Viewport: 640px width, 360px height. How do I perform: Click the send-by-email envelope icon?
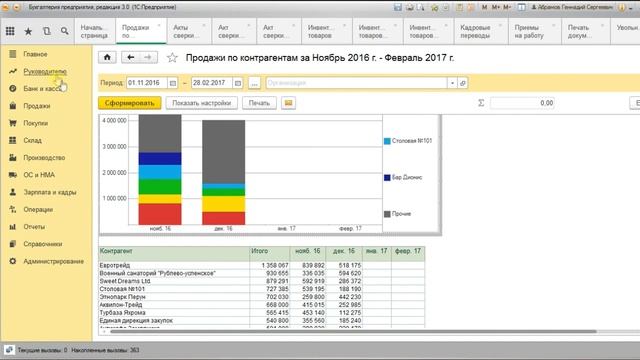(x=288, y=103)
